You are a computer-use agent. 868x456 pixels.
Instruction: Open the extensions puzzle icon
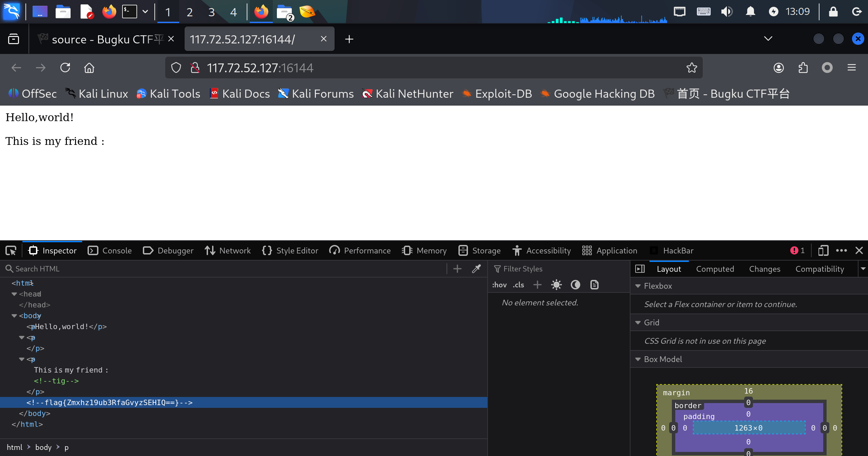pos(803,68)
